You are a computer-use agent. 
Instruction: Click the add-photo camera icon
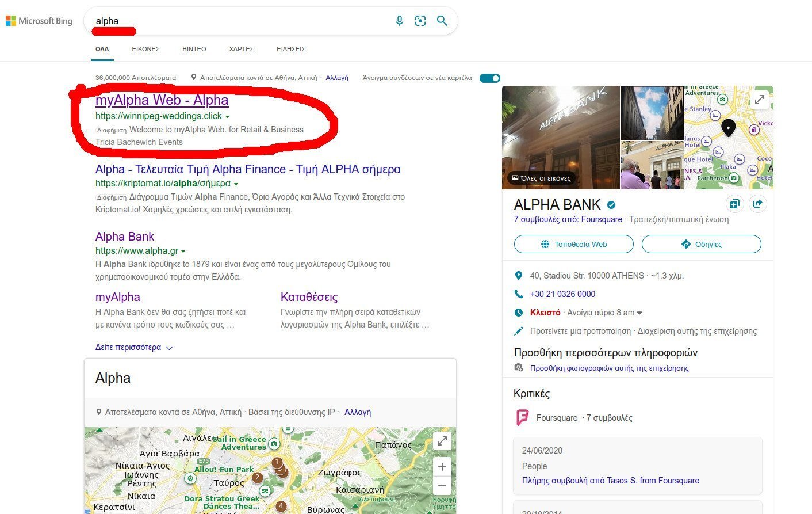(519, 368)
